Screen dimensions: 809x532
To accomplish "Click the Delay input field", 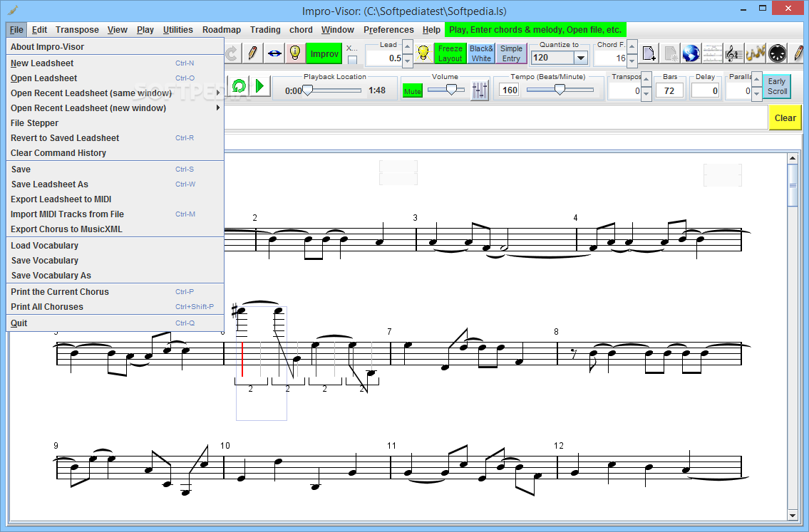I will coord(706,90).
